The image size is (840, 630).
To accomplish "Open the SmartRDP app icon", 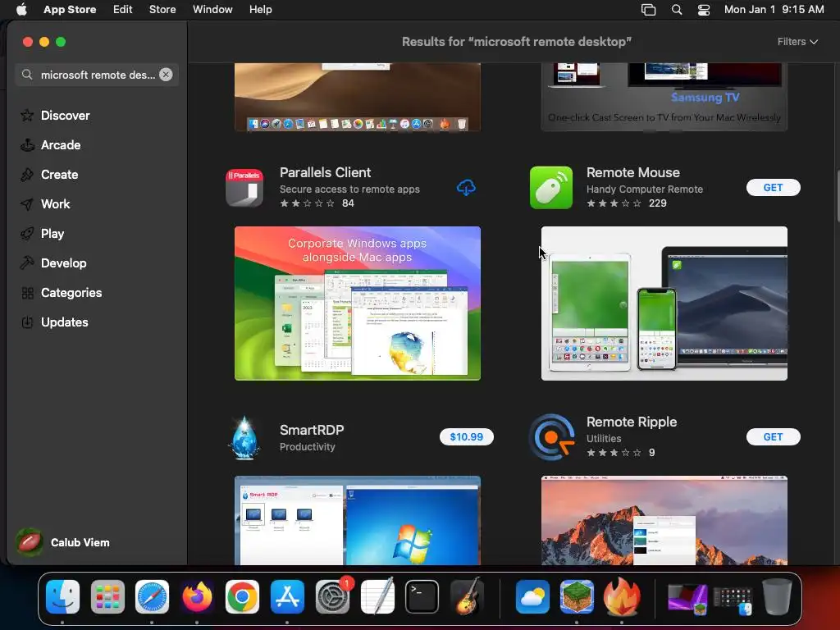I will pos(244,437).
